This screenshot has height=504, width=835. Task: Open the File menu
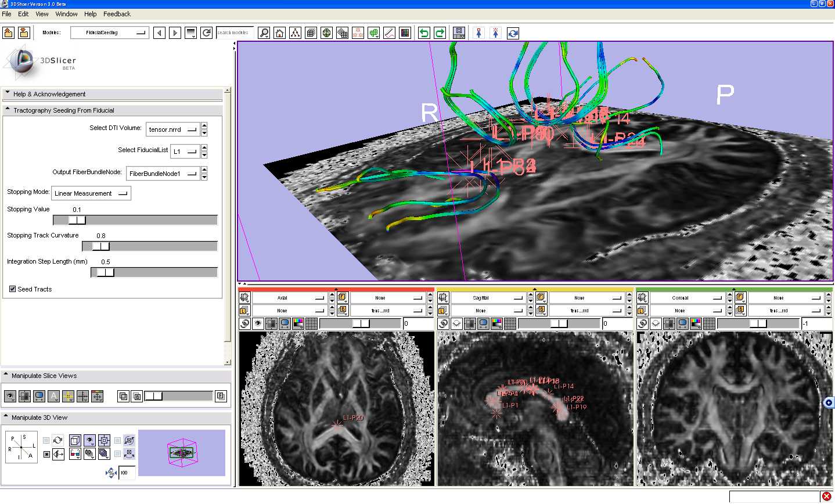pyautogui.click(x=6, y=14)
